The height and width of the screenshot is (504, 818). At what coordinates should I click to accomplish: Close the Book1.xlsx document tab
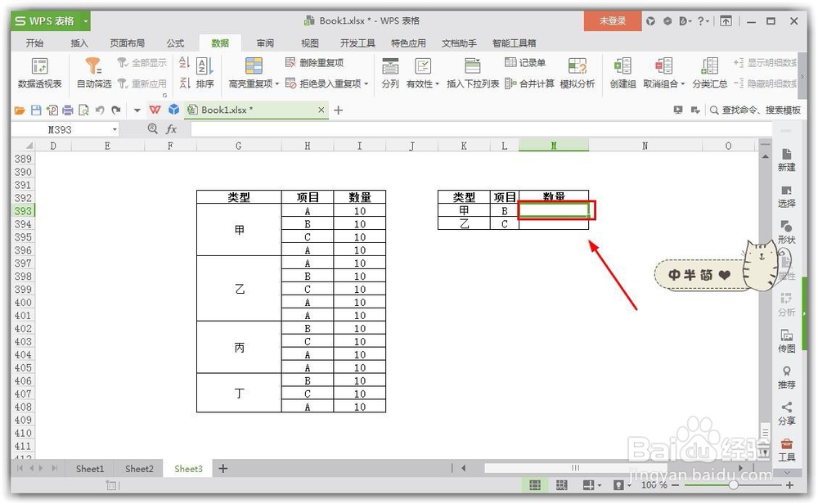click(321, 110)
